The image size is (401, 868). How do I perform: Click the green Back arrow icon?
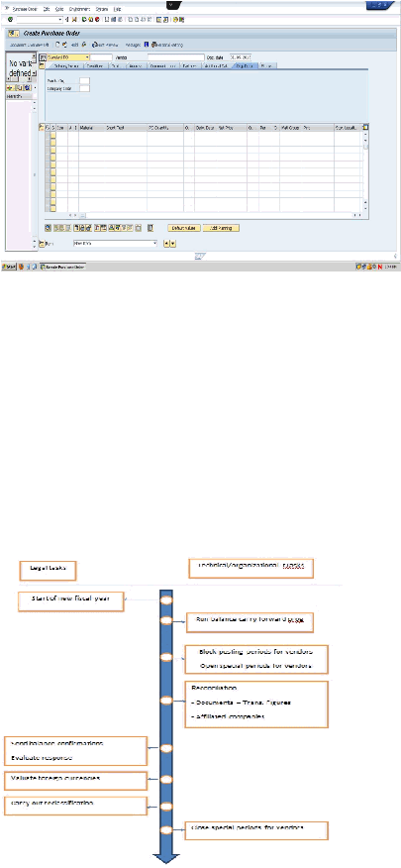[x=82, y=19]
